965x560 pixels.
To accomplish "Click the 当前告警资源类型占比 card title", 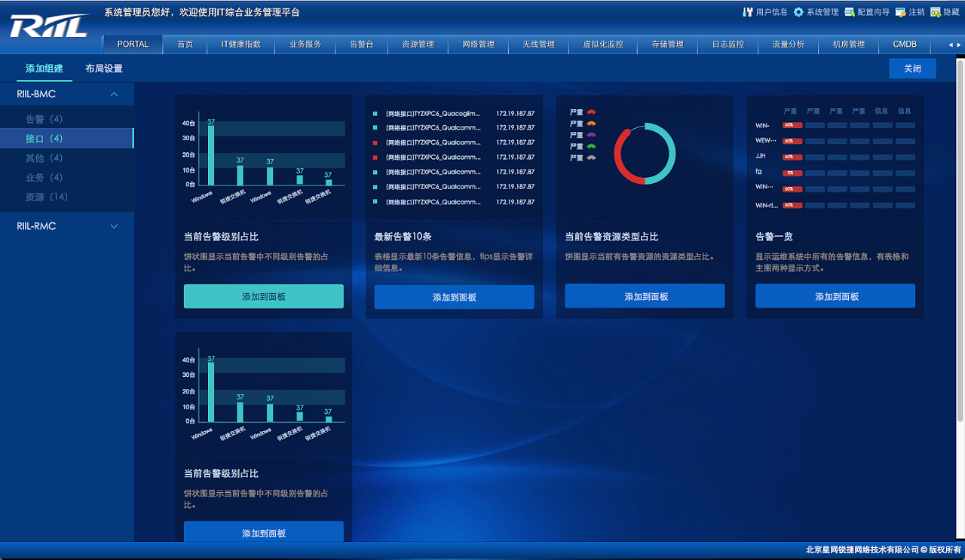I will click(611, 237).
